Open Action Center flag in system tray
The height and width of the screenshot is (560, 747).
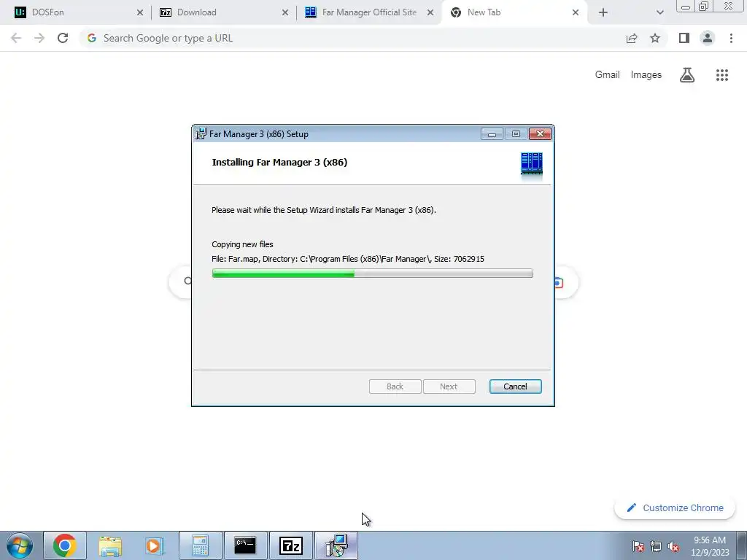click(x=638, y=546)
